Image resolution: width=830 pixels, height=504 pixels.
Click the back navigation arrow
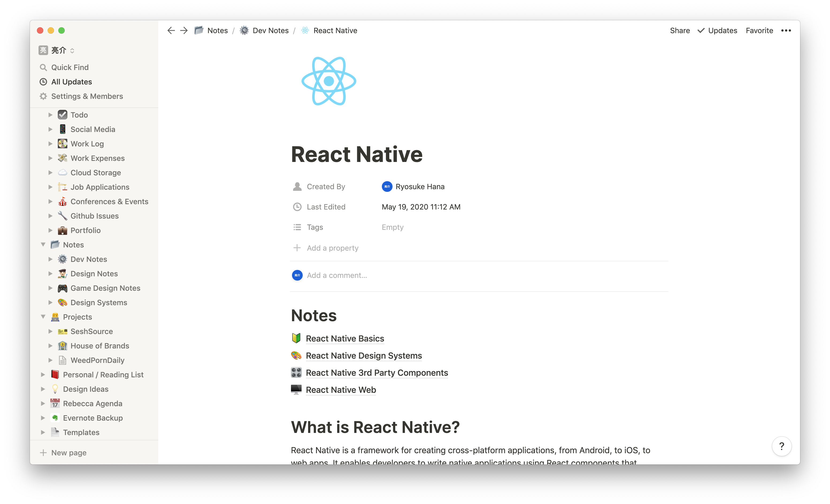pos(171,30)
